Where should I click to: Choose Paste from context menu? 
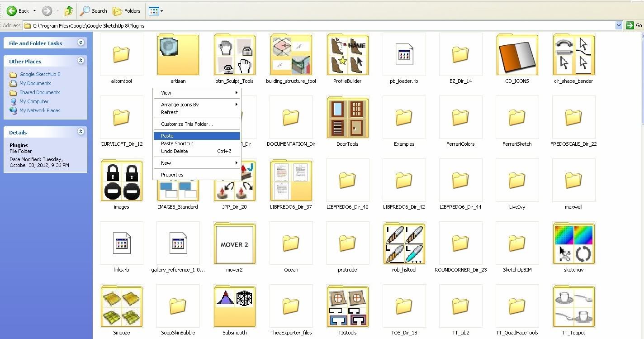[x=197, y=136]
